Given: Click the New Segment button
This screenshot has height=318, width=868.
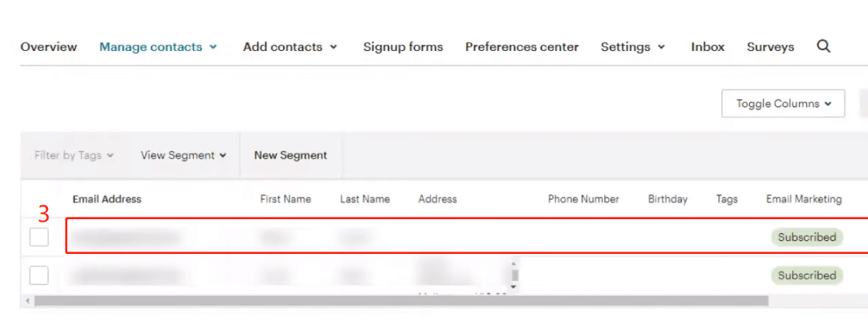Looking at the screenshot, I should click(291, 155).
